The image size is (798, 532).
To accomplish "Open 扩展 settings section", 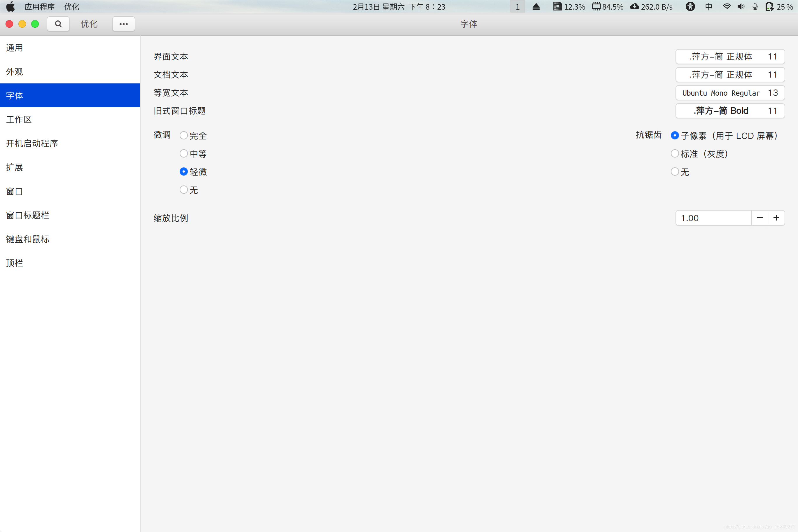I will tap(70, 167).
